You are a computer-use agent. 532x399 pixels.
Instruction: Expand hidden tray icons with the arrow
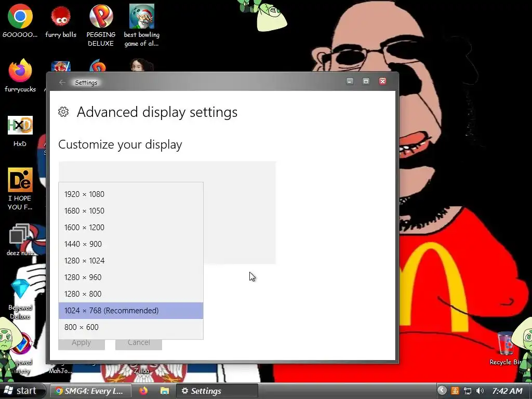pos(442,391)
